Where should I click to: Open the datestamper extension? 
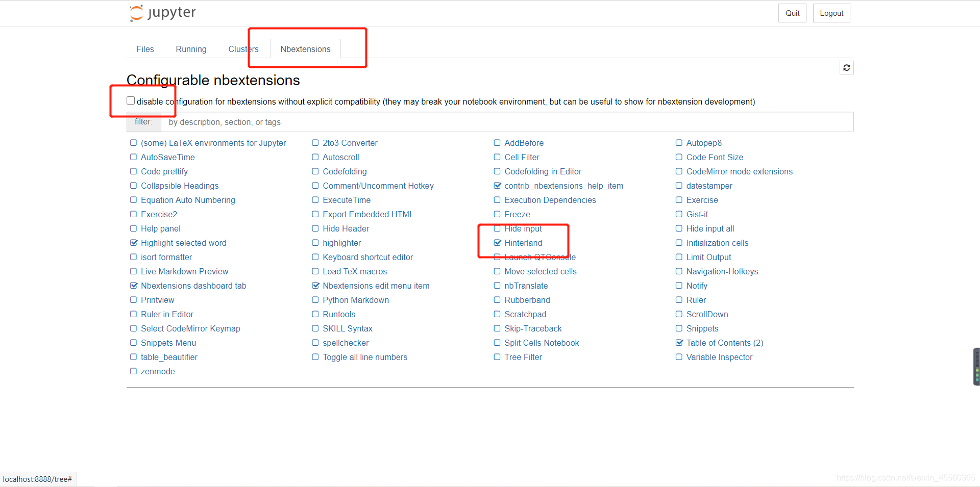709,186
